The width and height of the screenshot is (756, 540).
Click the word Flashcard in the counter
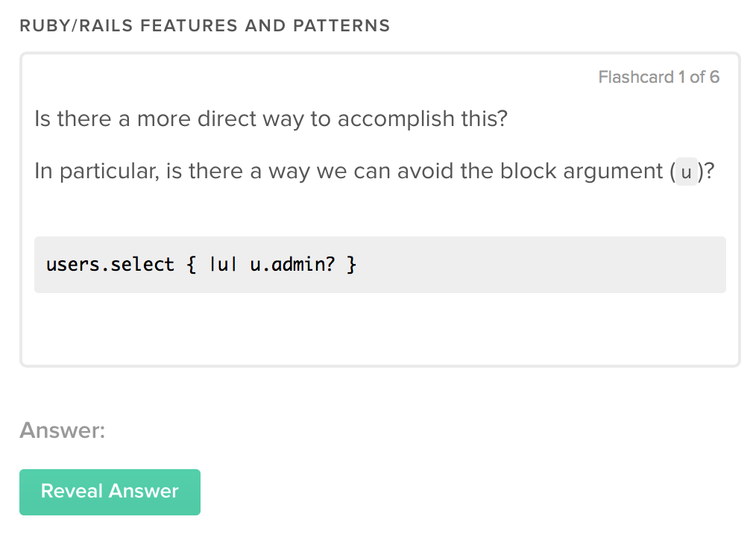click(635, 77)
